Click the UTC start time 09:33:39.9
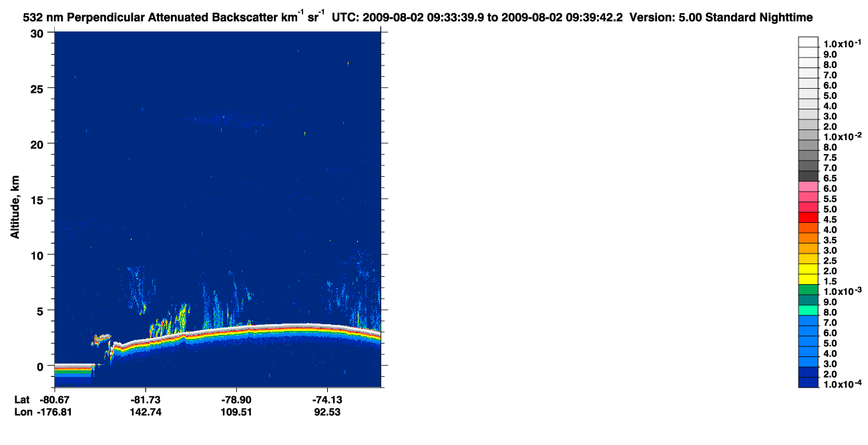Viewport: 868px width, 445px height. click(x=457, y=17)
